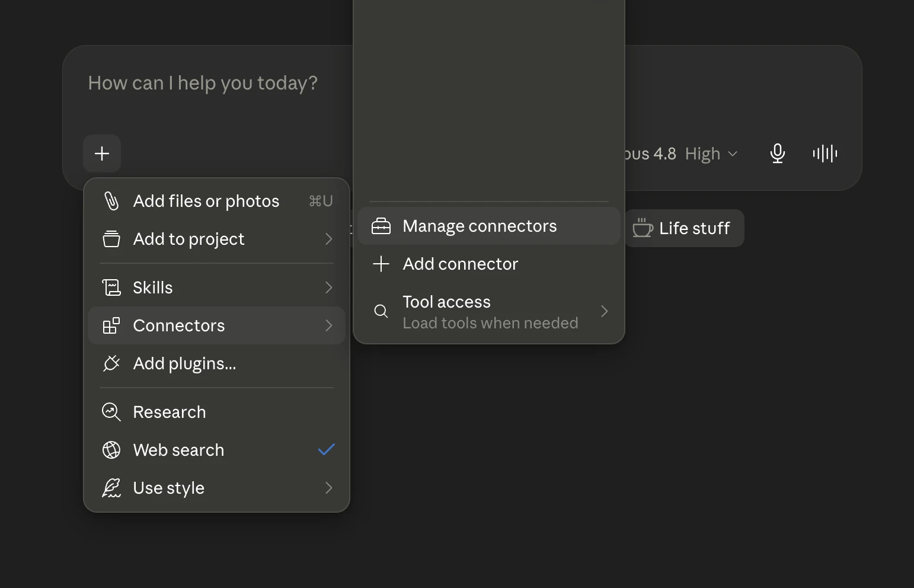Click the coffee cup icon on Life stuff
This screenshot has width=914, height=588.
click(643, 228)
